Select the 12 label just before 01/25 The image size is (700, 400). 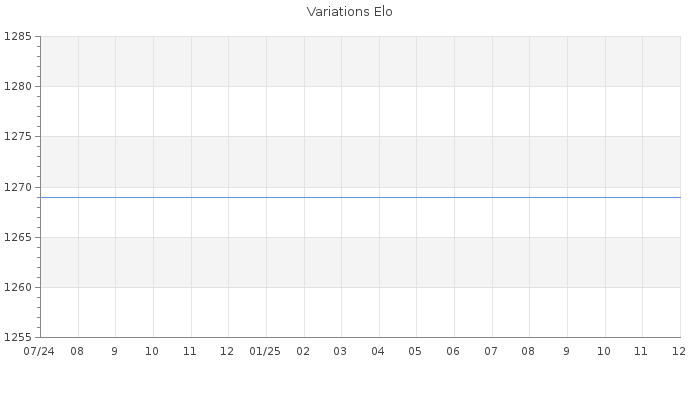pos(227,352)
